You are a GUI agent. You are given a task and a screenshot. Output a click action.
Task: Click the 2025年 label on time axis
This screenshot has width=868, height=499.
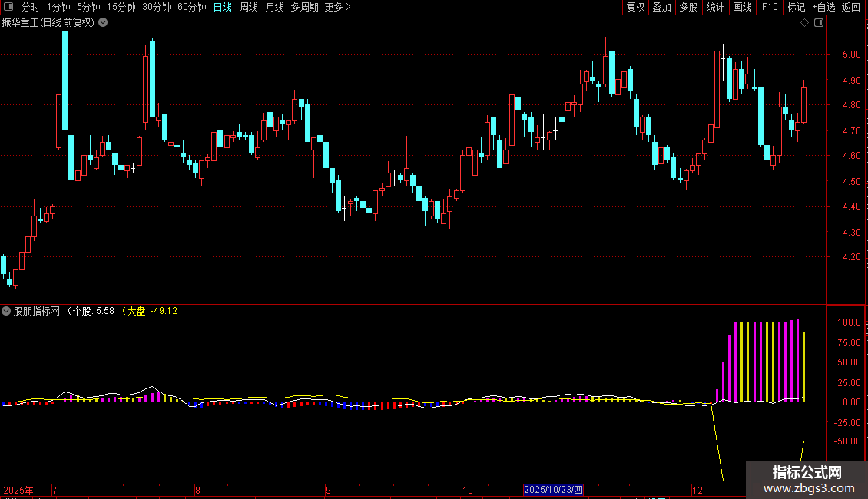(18, 490)
